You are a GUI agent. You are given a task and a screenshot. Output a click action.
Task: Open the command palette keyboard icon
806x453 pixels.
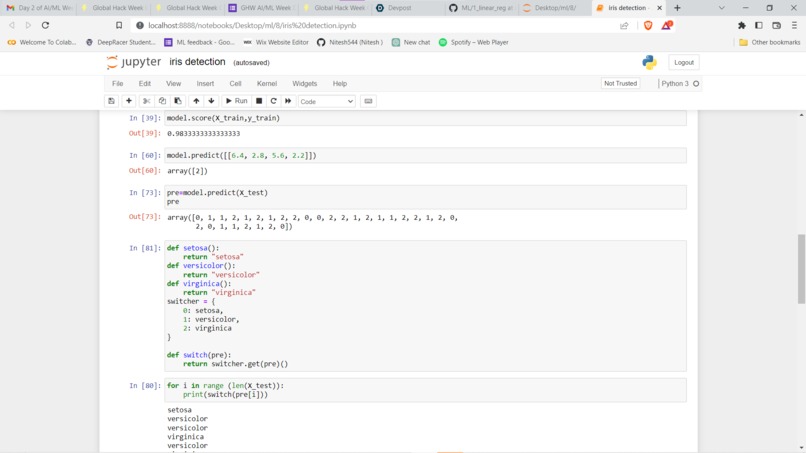pyautogui.click(x=368, y=101)
